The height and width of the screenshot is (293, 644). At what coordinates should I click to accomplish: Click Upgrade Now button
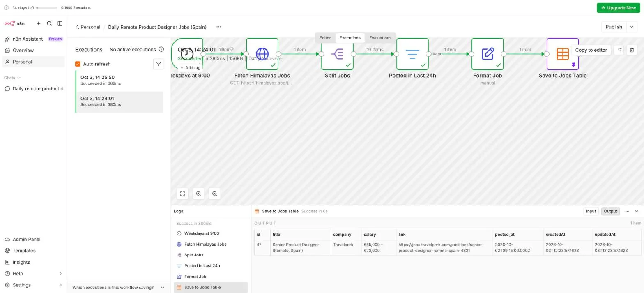pos(618,8)
